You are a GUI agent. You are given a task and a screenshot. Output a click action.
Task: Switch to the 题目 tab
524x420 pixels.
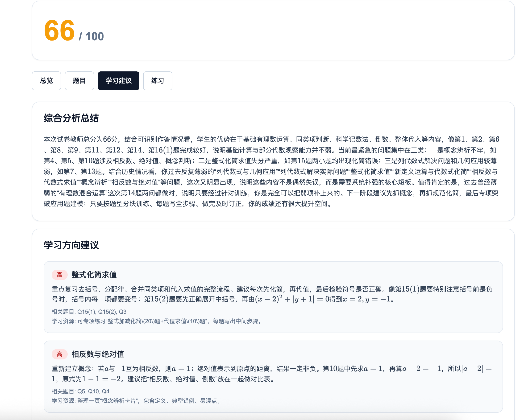79,81
